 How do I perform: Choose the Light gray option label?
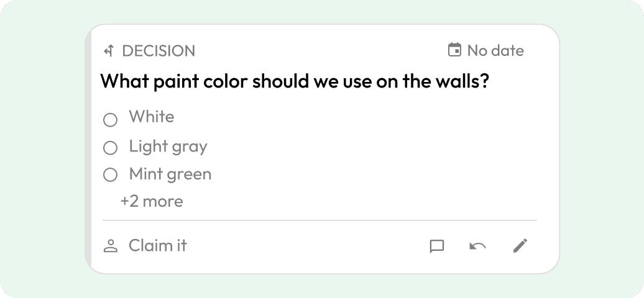(168, 147)
